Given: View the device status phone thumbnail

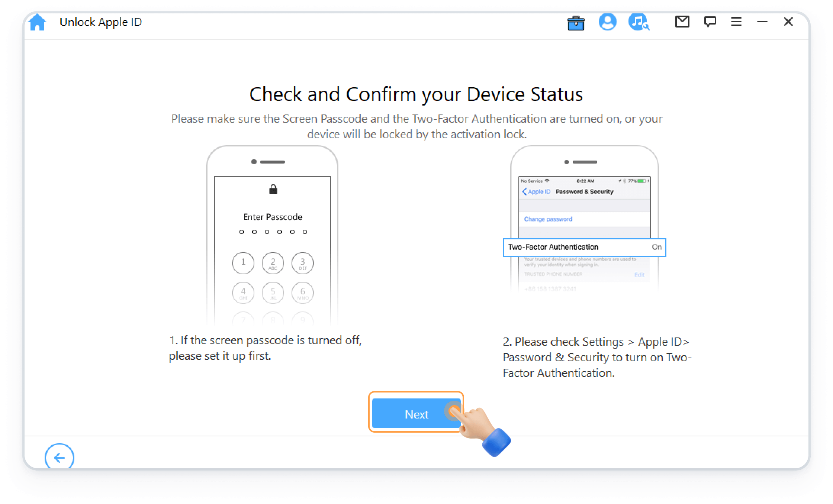Looking at the screenshot, I should pos(586,232).
